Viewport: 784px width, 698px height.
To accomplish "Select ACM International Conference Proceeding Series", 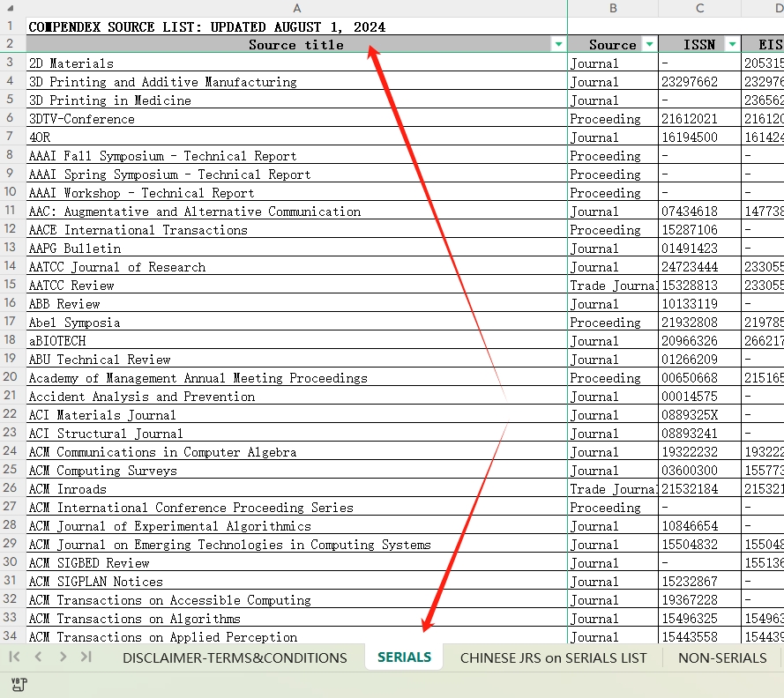I will click(296, 507).
